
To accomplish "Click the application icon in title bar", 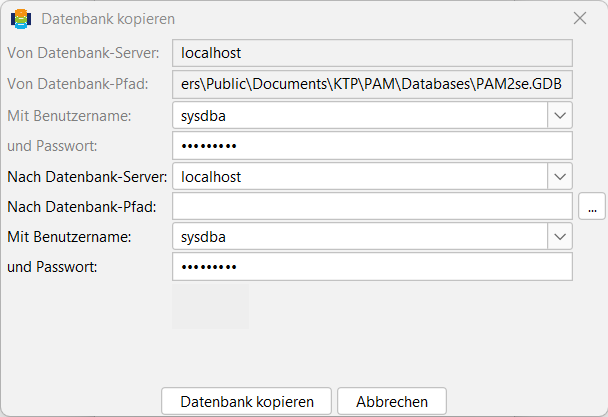I will (x=21, y=19).
